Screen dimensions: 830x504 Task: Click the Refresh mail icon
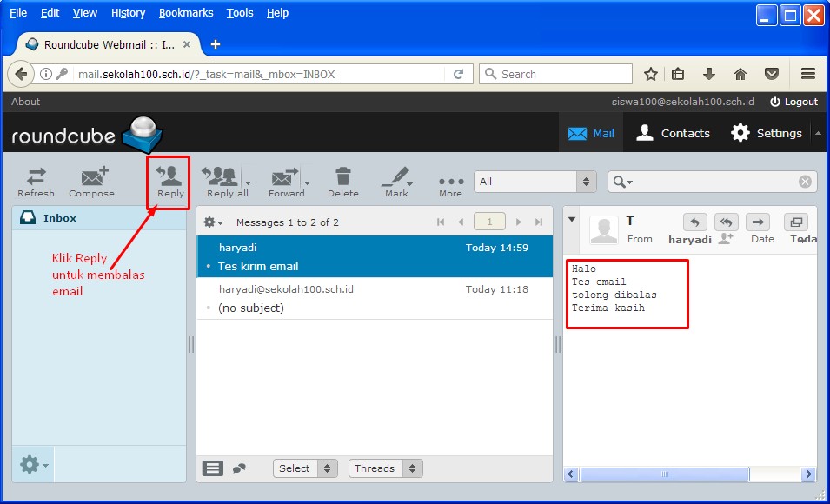tap(36, 179)
